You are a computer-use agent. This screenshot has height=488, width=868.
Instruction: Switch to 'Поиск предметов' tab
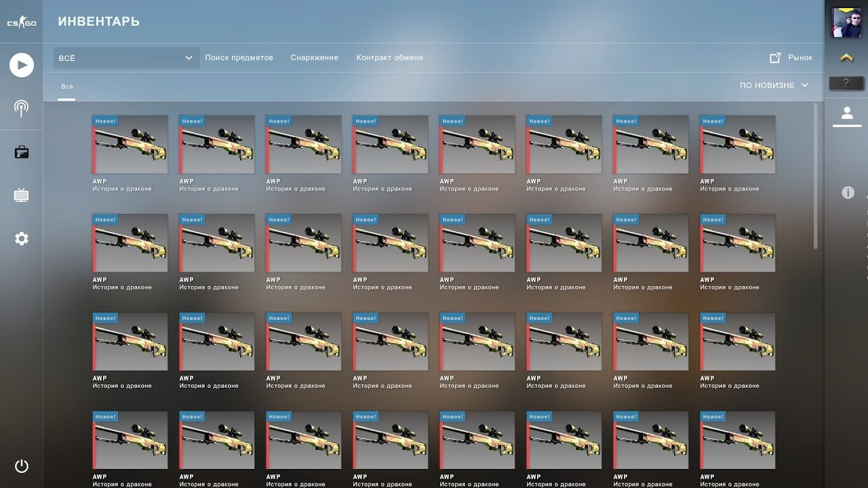(239, 58)
